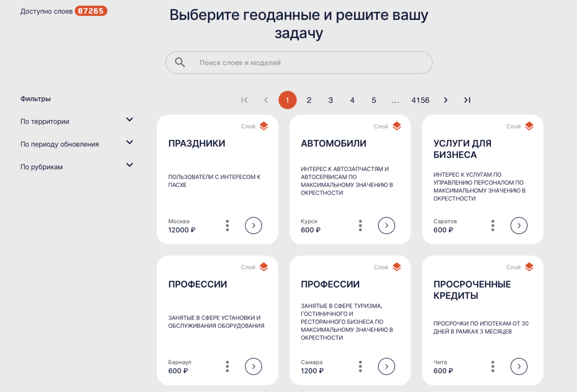Jump to page 4156

420,100
